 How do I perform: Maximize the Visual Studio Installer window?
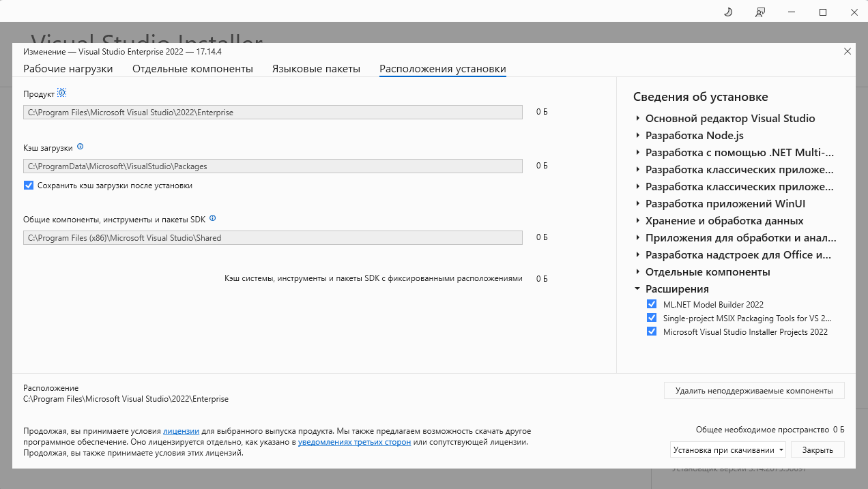pos(823,12)
